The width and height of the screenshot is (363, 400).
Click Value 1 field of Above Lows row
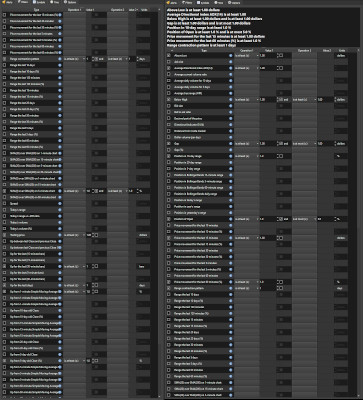[x=268, y=56]
